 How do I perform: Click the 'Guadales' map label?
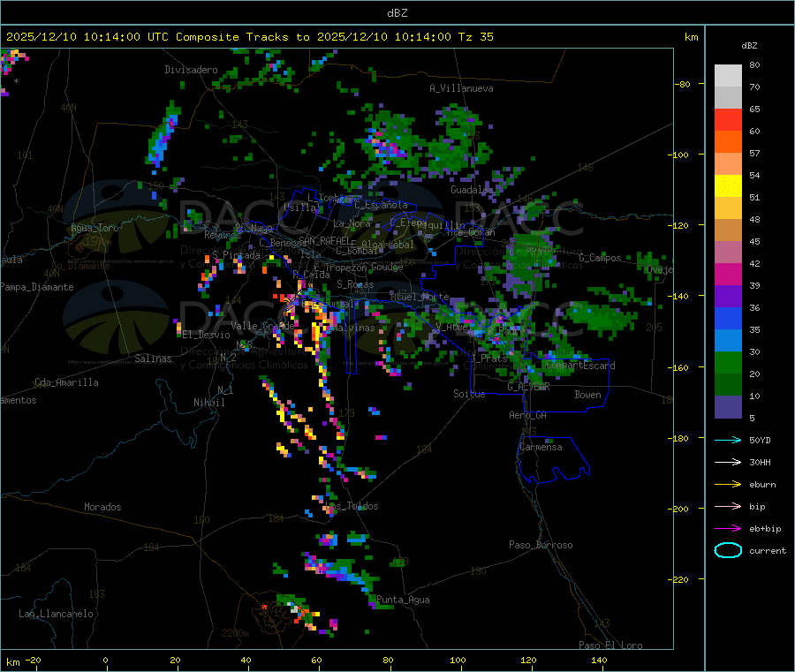pyautogui.click(x=472, y=190)
